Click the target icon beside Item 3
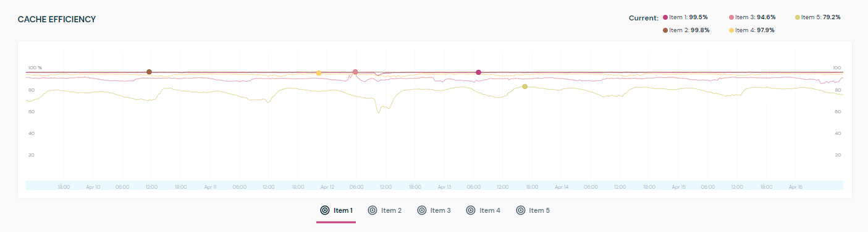This screenshot has width=868, height=232. pos(422,210)
